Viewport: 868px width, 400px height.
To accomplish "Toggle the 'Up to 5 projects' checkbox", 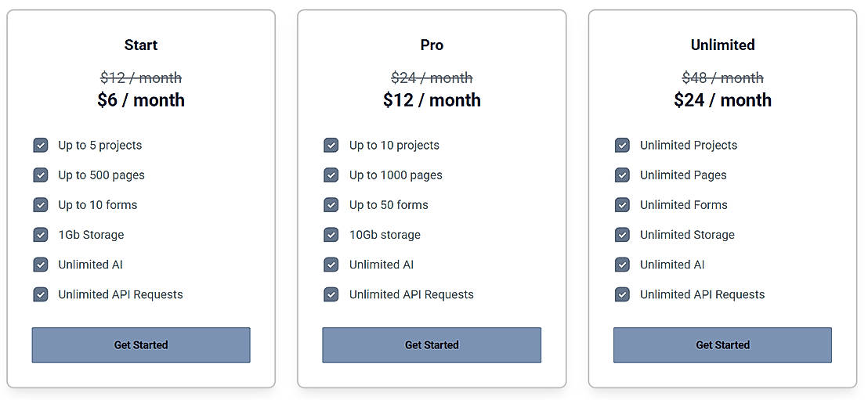I will [41, 146].
